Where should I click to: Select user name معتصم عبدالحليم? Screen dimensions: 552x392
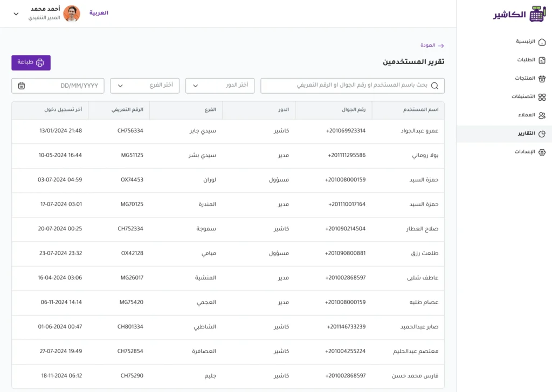pyautogui.click(x=416, y=351)
